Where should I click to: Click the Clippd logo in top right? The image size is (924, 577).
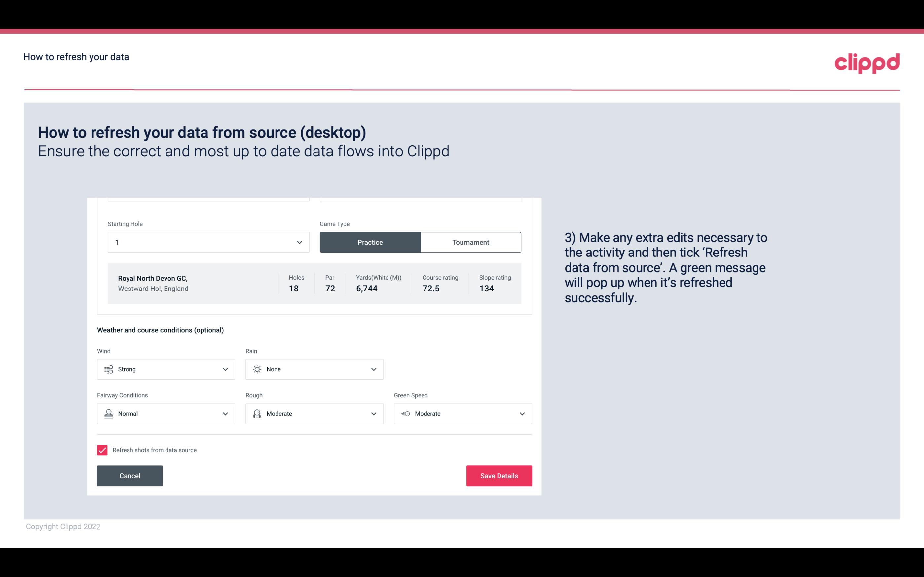[x=867, y=62]
